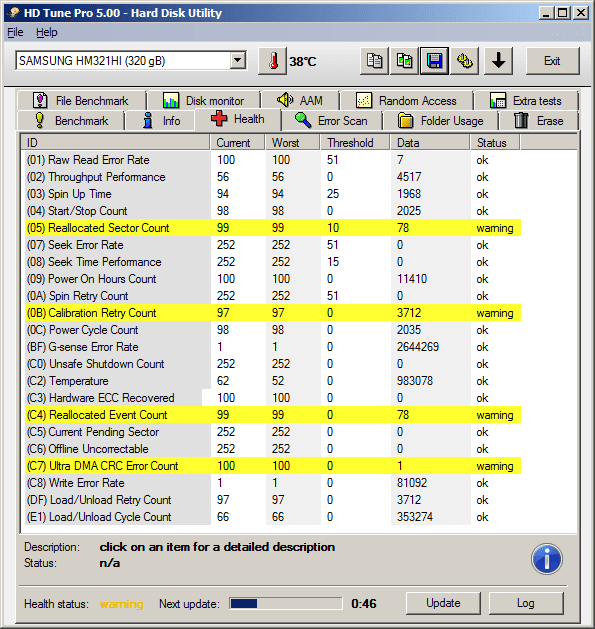This screenshot has height=629, width=595.
Task: Open the Help menu
Action: click(x=47, y=32)
